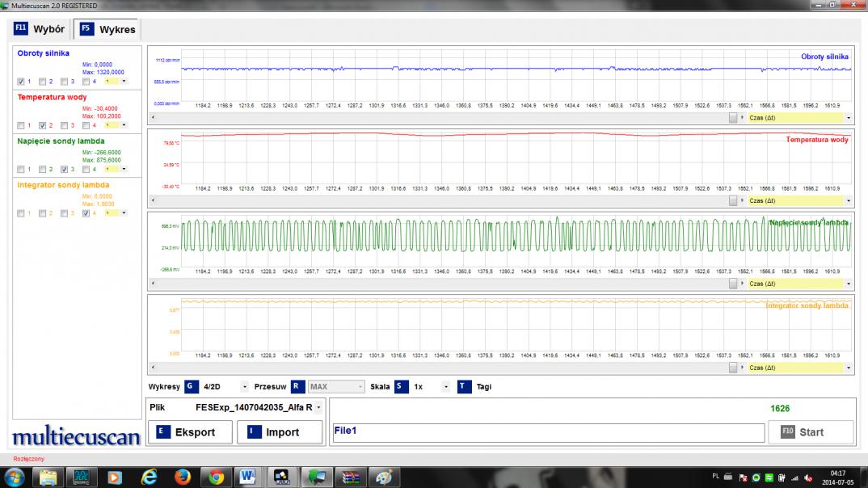Viewport: 868px width, 488px height.
Task: Click the File1 text input field
Action: pos(548,432)
